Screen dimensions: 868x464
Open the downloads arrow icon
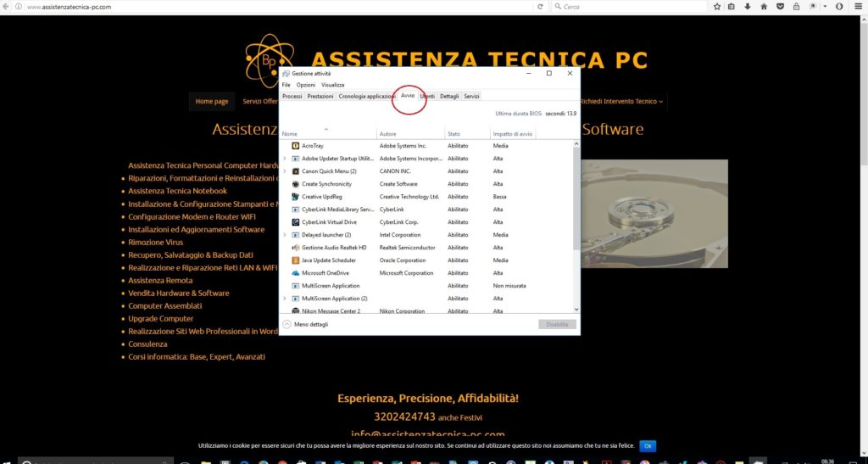click(748, 7)
